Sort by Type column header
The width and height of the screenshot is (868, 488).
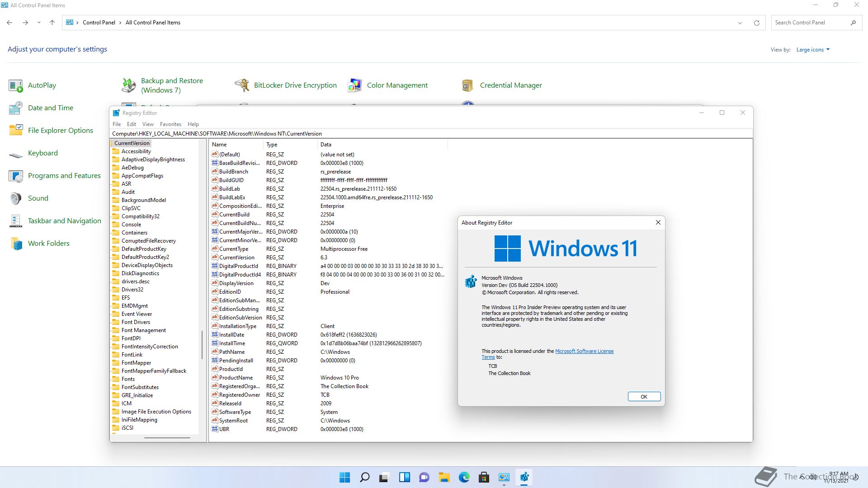pyautogui.click(x=290, y=145)
